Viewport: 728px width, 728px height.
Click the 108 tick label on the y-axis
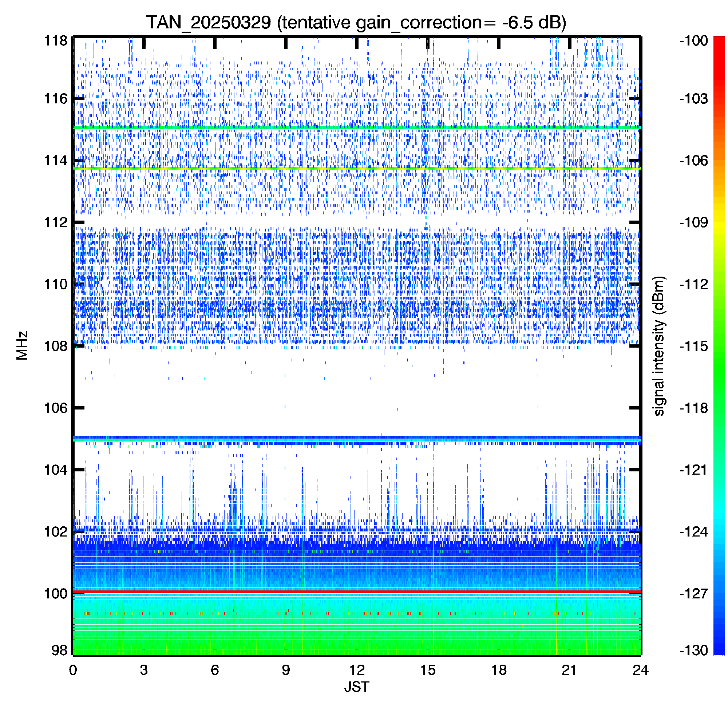[55, 346]
